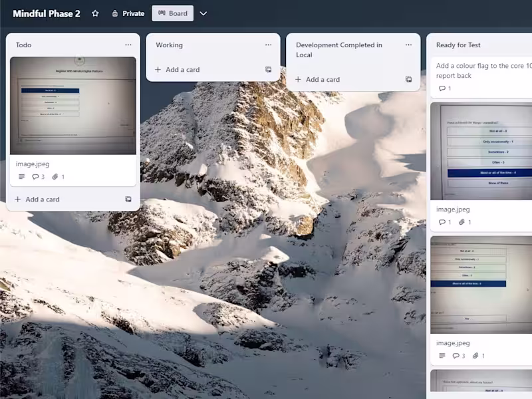Add a card to the Todo list

[x=37, y=199]
